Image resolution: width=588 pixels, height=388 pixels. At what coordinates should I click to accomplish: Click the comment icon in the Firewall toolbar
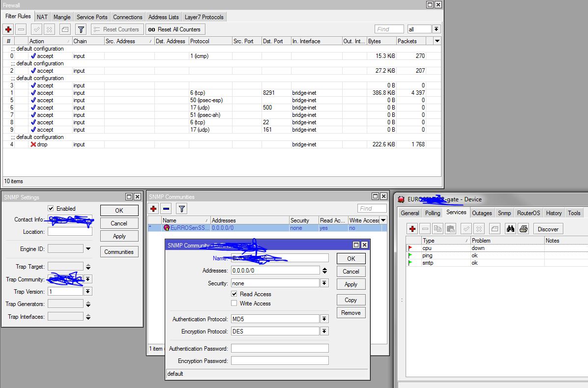[65, 29]
